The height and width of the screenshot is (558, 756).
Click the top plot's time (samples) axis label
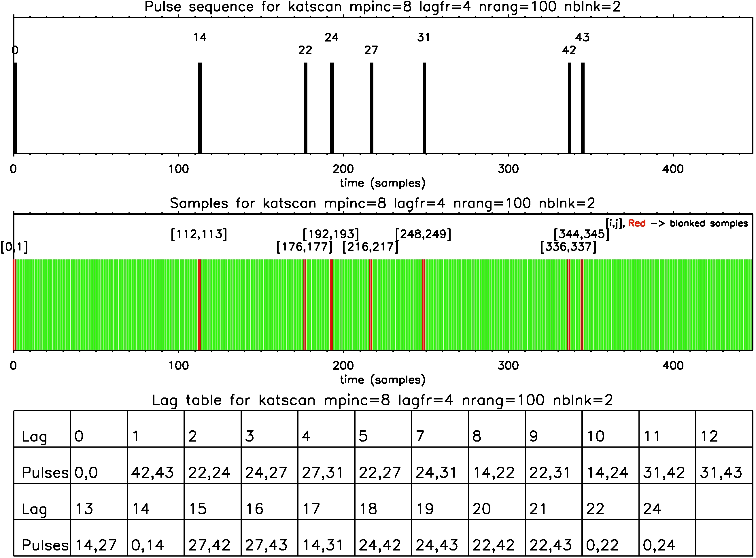(x=383, y=183)
